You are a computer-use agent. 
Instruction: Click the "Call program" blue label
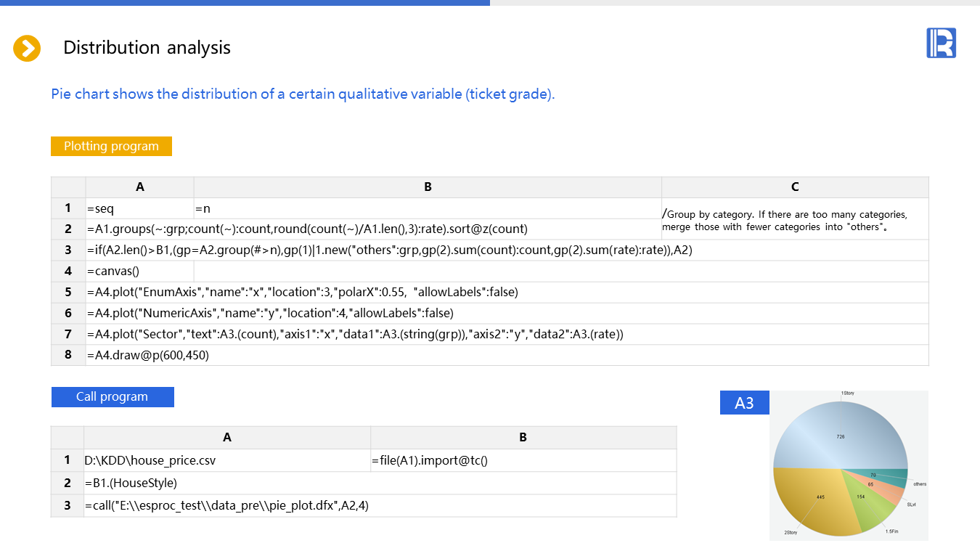click(x=113, y=397)
